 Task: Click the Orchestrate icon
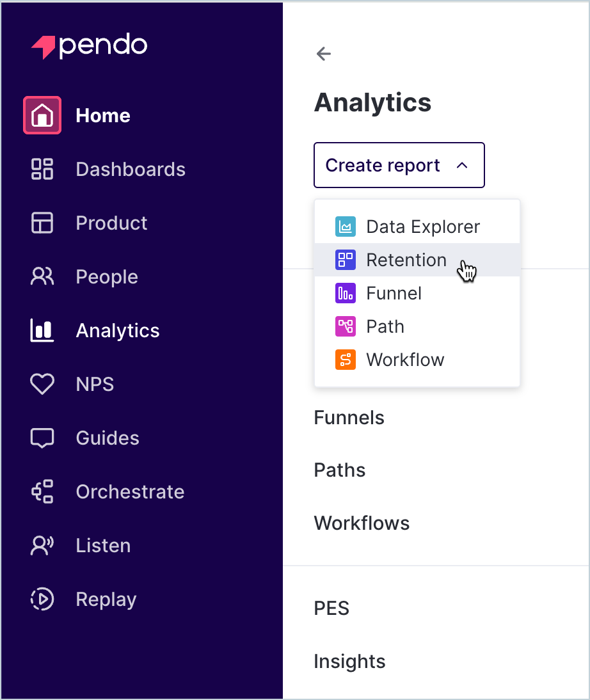[x=42, y=491]
